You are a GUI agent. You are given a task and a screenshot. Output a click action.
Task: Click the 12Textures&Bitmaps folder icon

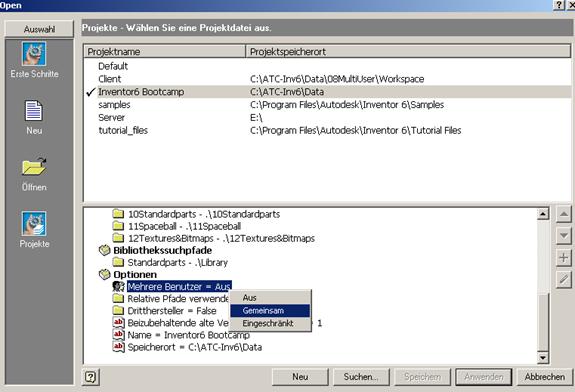coord(118,238)
